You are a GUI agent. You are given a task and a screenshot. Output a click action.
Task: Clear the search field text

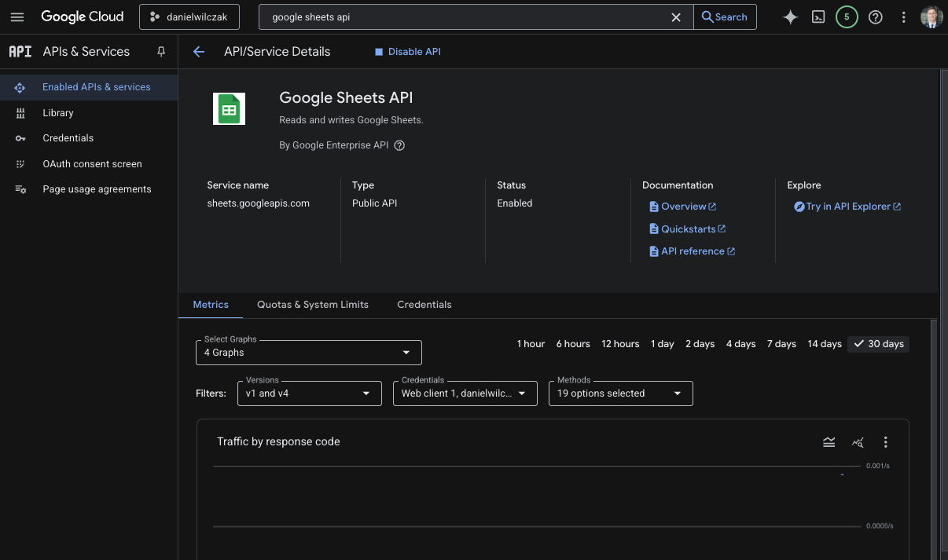[x=675, y=17]
